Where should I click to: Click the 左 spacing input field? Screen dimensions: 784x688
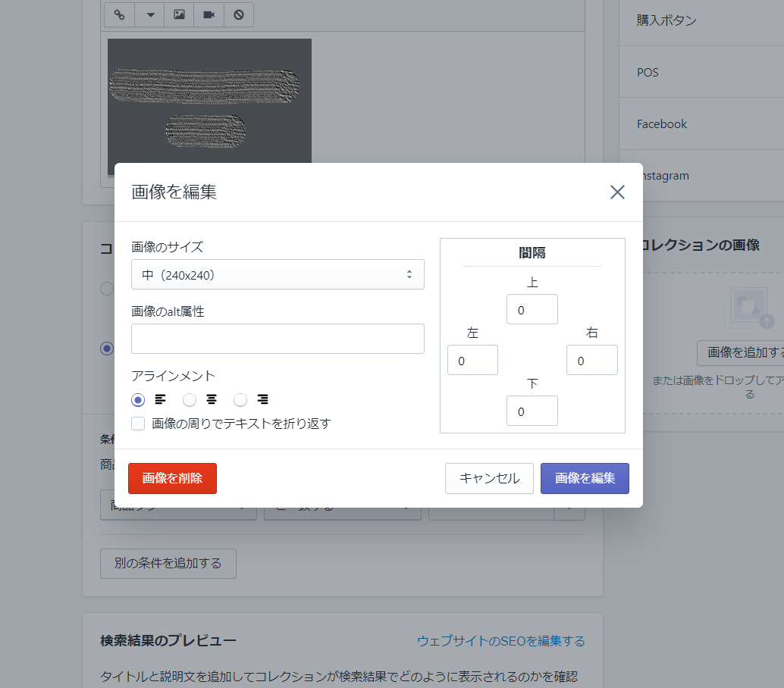[472, 360]
